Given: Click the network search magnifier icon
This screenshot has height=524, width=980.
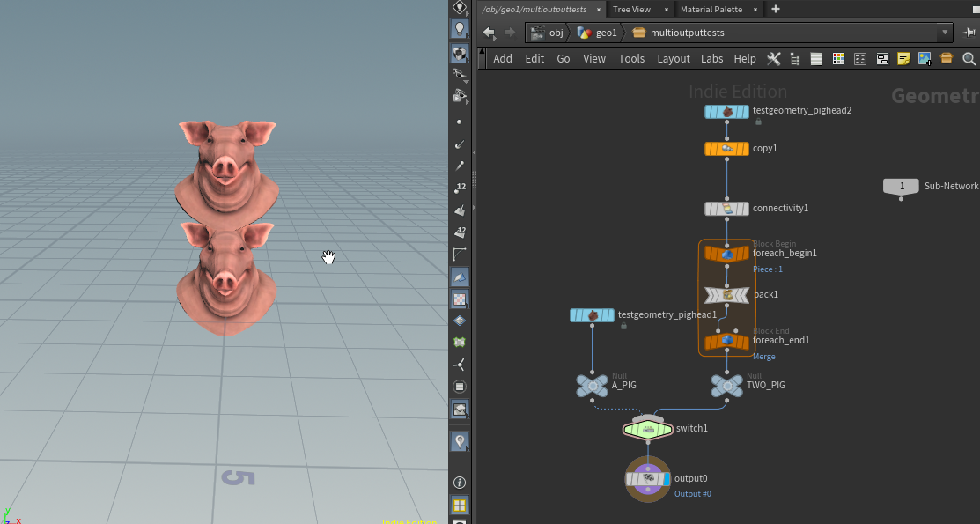Looking at the screenshot, I should (969, 59).
